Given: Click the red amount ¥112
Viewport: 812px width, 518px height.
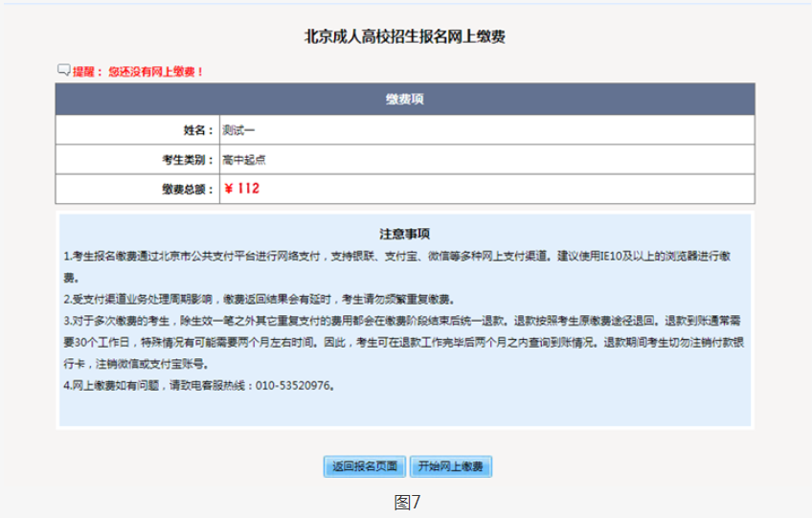Looking at the screenshot, I should tap(242, 189).
